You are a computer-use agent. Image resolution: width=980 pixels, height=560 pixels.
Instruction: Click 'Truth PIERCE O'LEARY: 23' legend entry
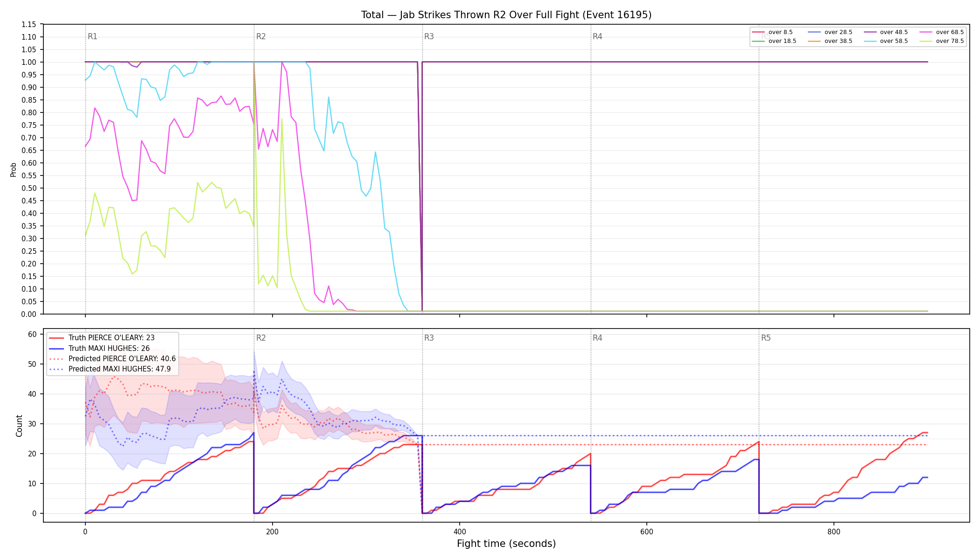click(x=102, y=338)
